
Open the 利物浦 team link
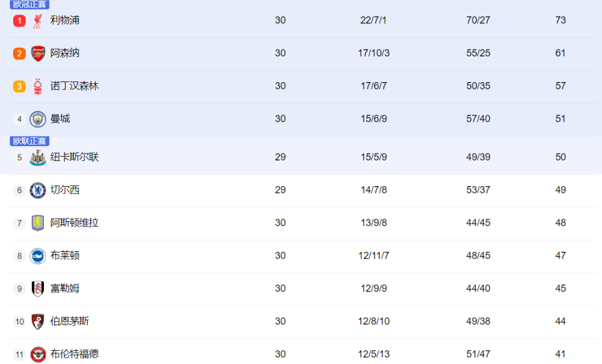(65, 20)
